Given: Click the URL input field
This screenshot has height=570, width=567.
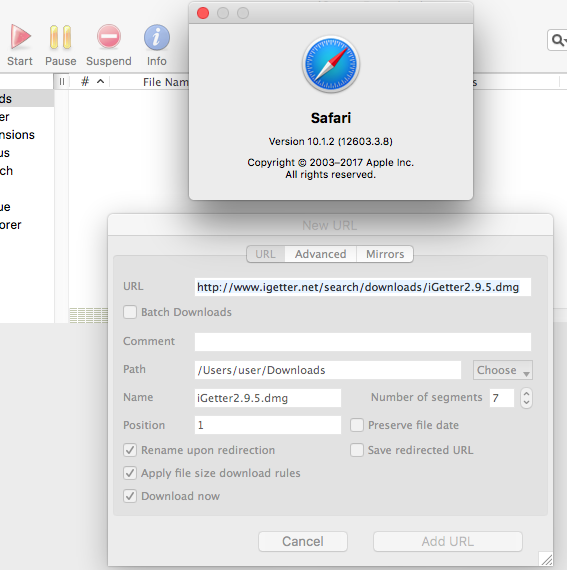Looking at the screenshot, I should pyautogui.click(x=363, y=287).
